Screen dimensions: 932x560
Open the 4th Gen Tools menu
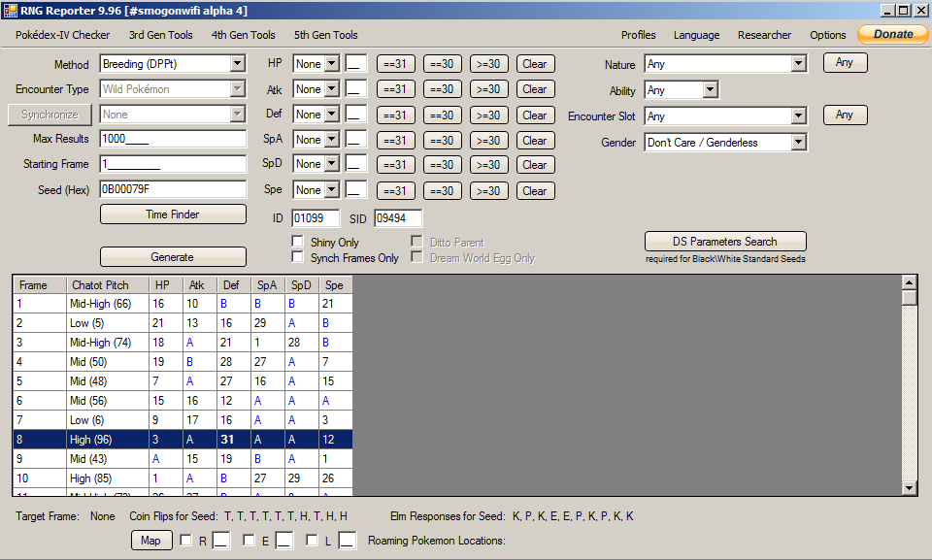[243, 35]
